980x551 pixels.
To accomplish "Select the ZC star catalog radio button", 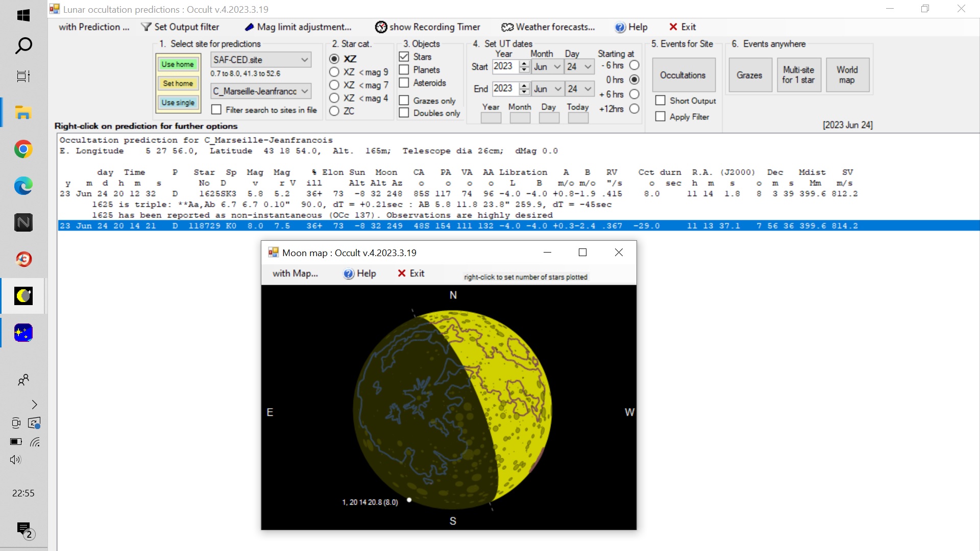I will coord(334,111).
